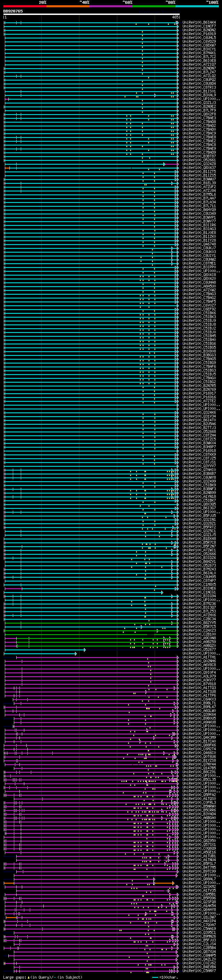222x980 pixels.
Task: Click label UniRef100_B3XAL9
Action: pyautogui.click(x=199, y=95)
